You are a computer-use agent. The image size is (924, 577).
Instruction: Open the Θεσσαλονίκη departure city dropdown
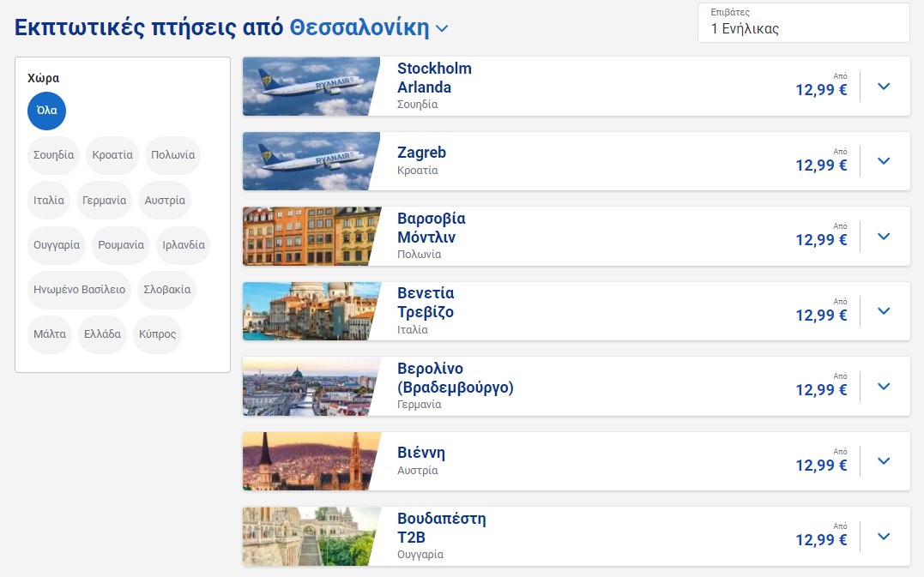[x=369, y=27]
